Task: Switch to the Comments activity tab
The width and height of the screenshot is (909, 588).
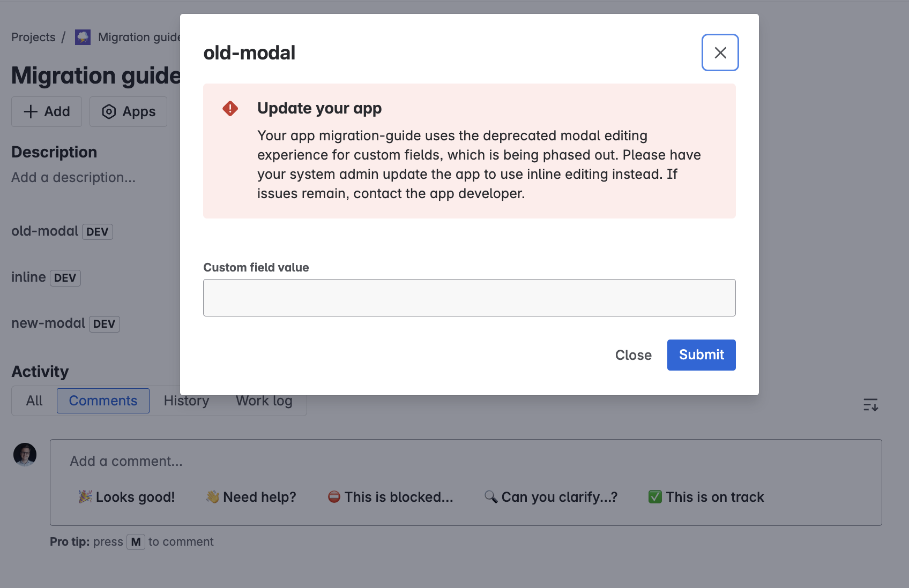Action: [103, 401]
